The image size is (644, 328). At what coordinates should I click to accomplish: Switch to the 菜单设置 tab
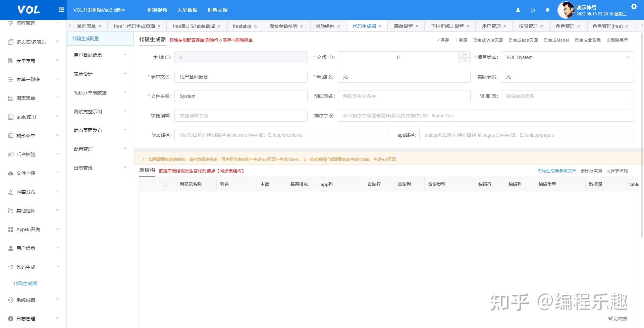(404, 26)
